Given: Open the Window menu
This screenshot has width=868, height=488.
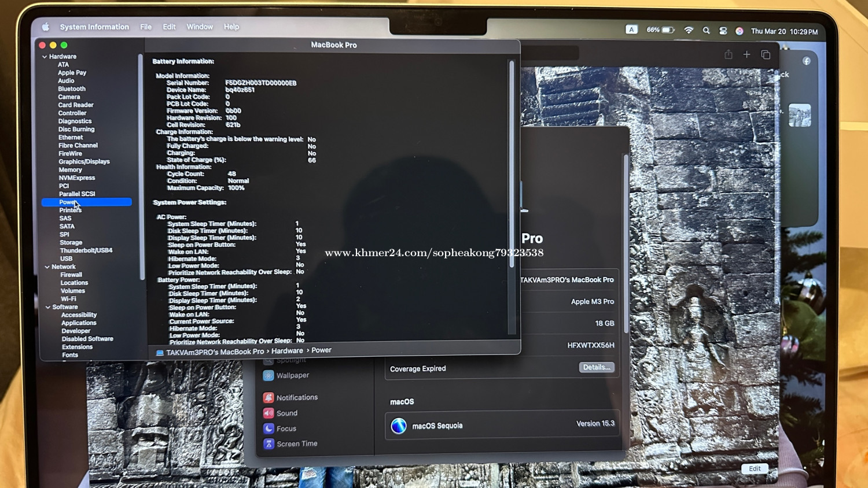Looking at the screenshot, I should pyautogui.click(x=200, y=27).
